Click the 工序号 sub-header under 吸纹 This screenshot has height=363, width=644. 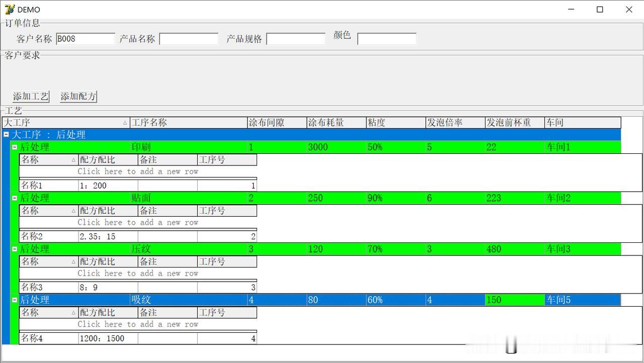click(227, 313)
